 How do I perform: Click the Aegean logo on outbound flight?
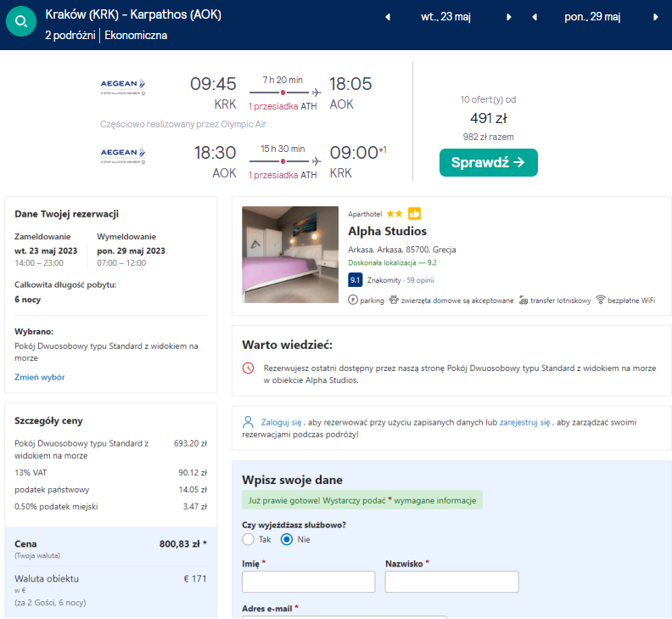coord(123,87)
